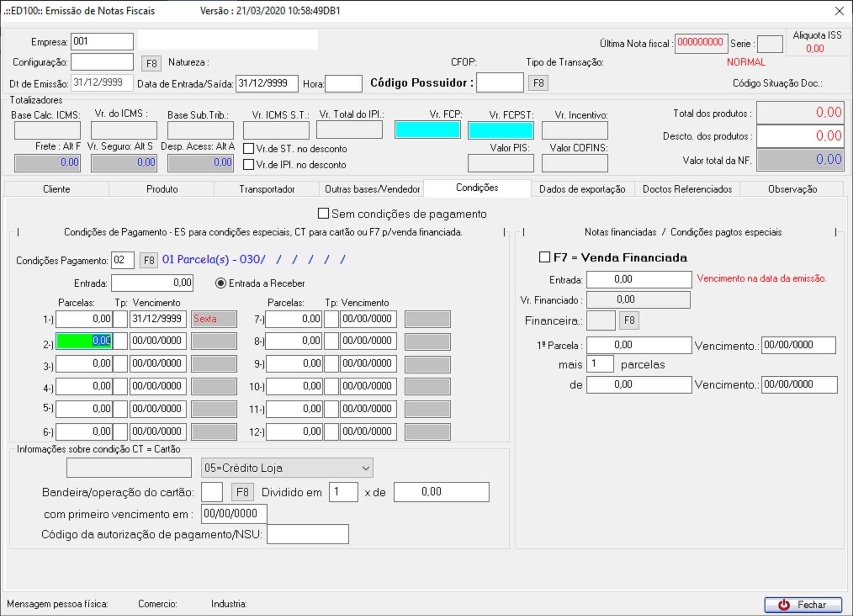Click the green highlighted parcela 2 value field

point(84,341)
